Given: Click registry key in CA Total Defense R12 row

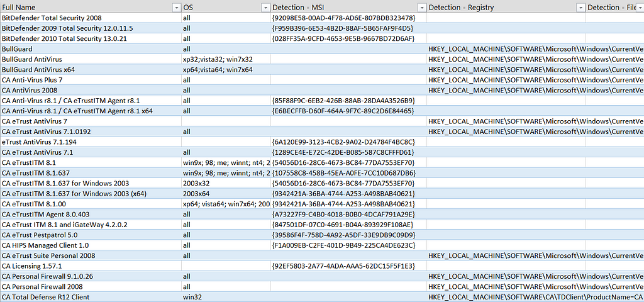Looking at the screenshot, I should click(535, 297).
